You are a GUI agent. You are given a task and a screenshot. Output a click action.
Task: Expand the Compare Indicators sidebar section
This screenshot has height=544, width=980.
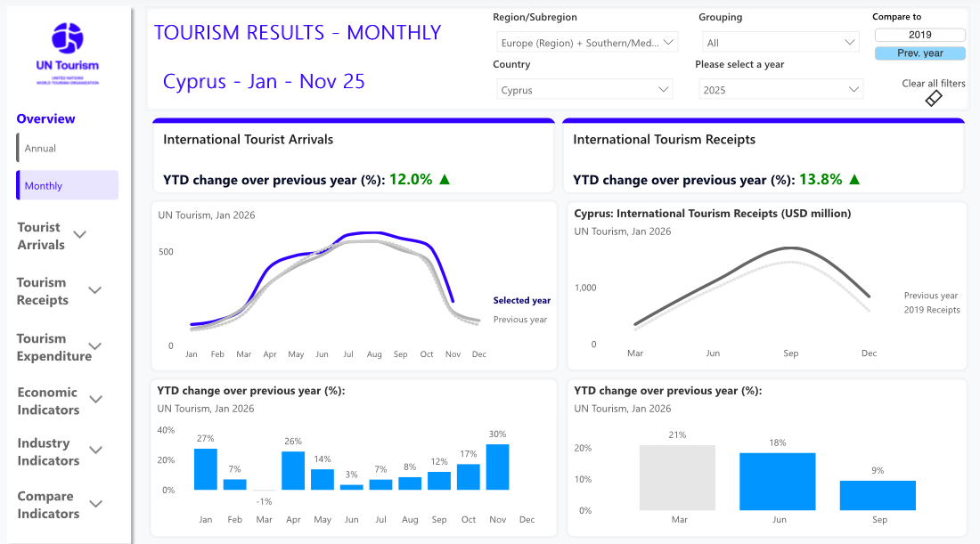coord(94,504)
